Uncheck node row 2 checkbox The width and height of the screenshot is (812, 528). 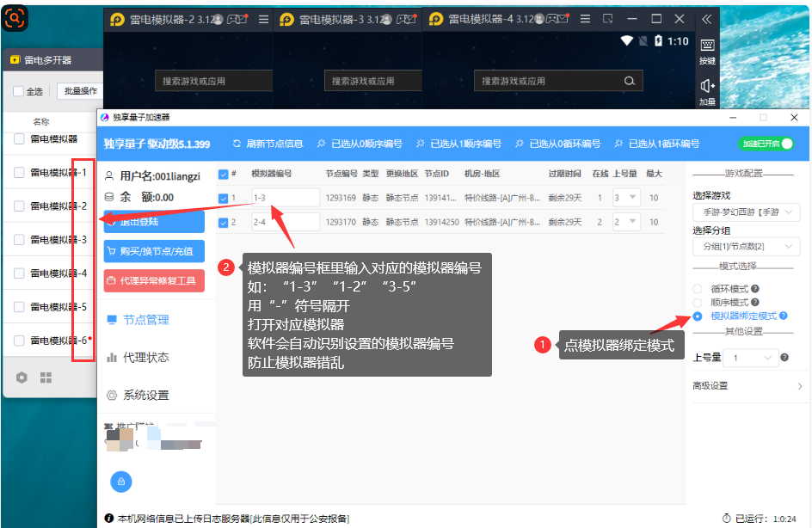pyautogui.click(x=223, y=223)
